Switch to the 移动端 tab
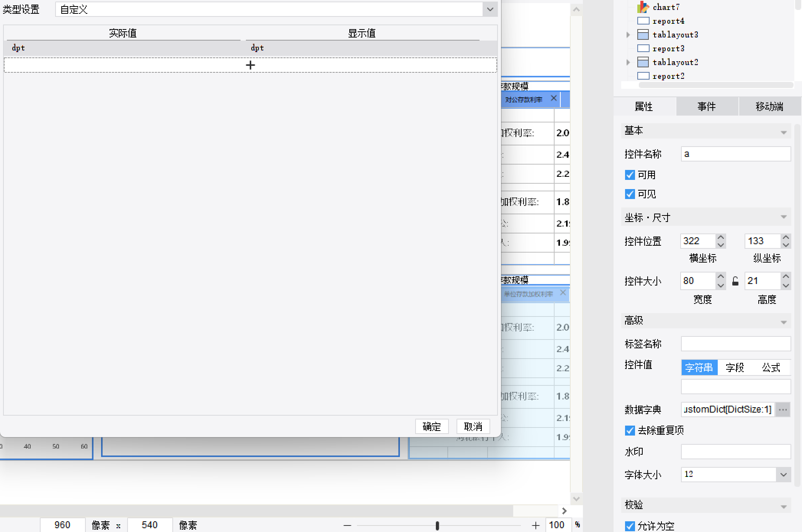The height and width of the screenshot is (532, 802). coord(769,106)
